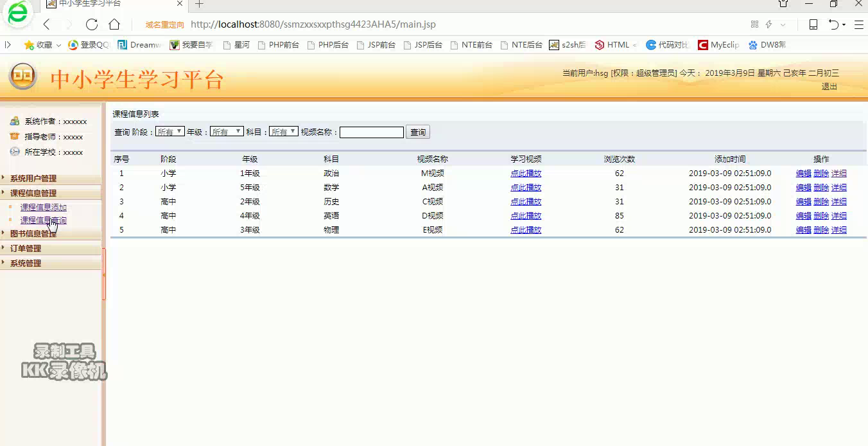Open the 星河 bookmark
Screen dimensions: 868x446
coord(236,45)
